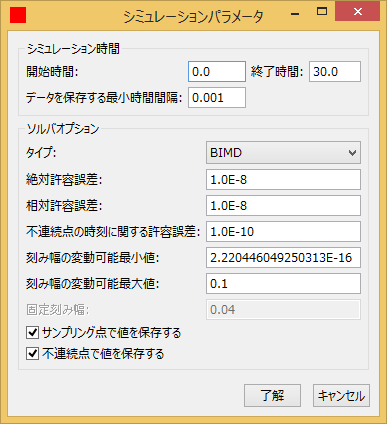Click the ソルバオプション group title
387x424 pixels.
pos(63,129)
